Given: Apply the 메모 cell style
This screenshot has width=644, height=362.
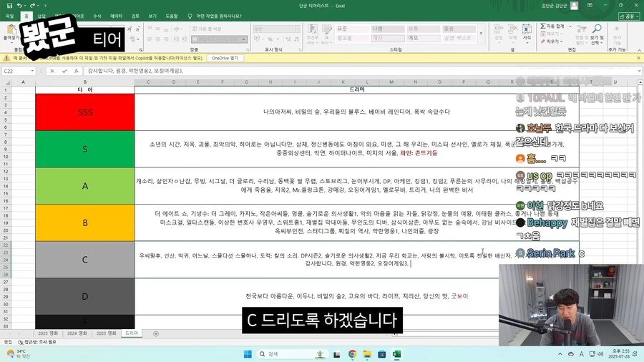Looking at the screenshot, I should point(423,38).
